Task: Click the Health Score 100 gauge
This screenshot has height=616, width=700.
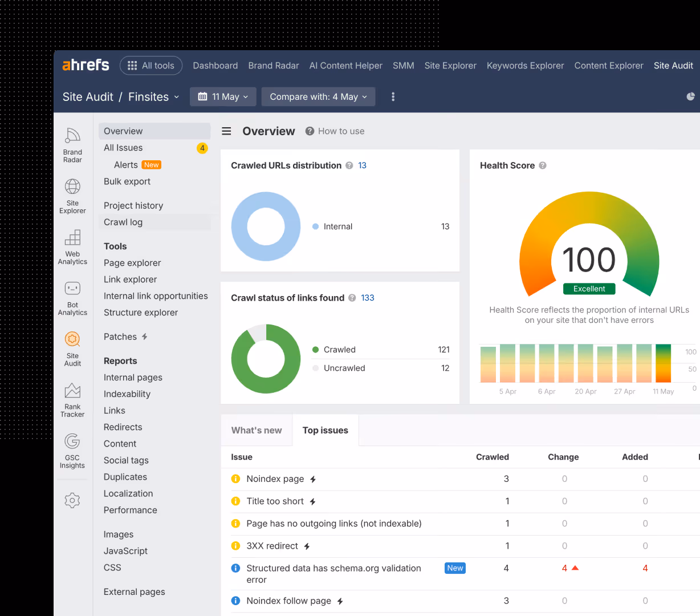Action: (x=589, y=245)
